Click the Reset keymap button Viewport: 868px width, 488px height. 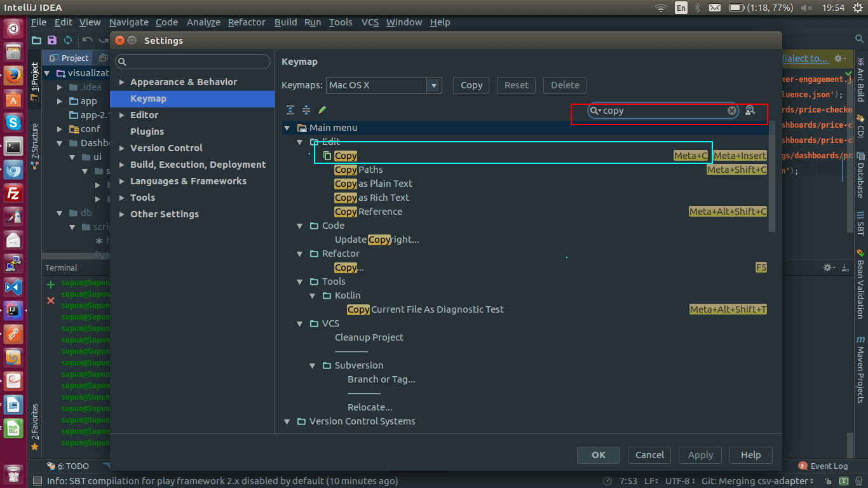[x=517, y=85]
